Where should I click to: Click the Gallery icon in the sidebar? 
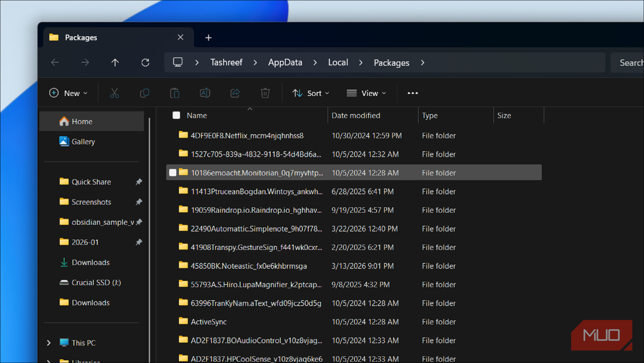click(64, 141)
